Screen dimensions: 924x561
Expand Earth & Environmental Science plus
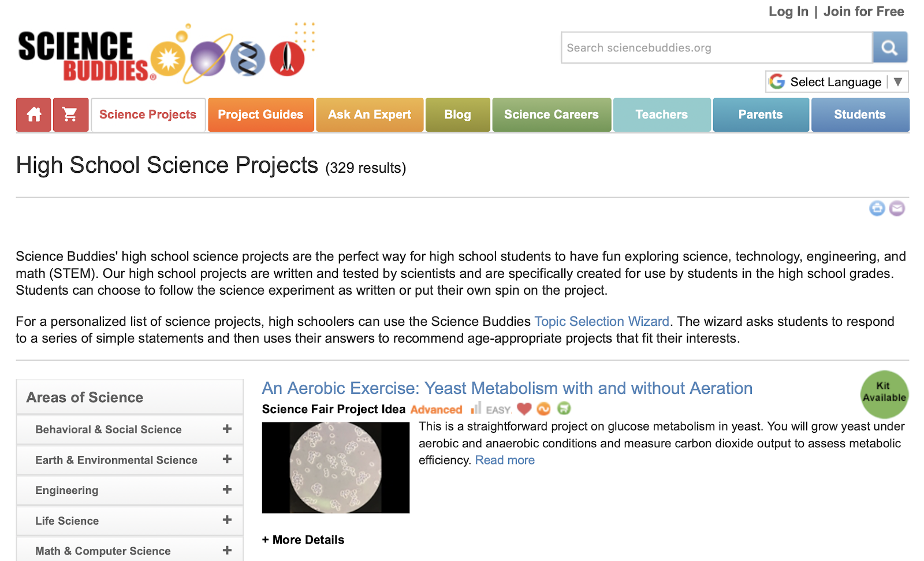tap(227, 459)
